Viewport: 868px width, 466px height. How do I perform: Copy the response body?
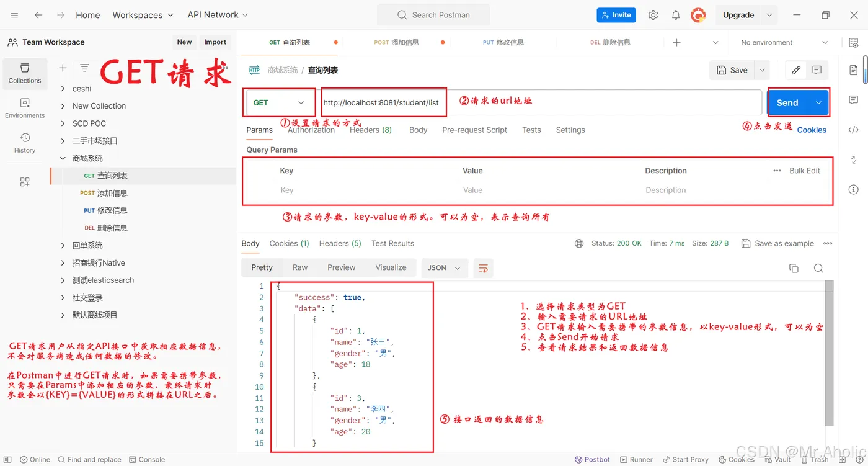[x=794, y=268]
